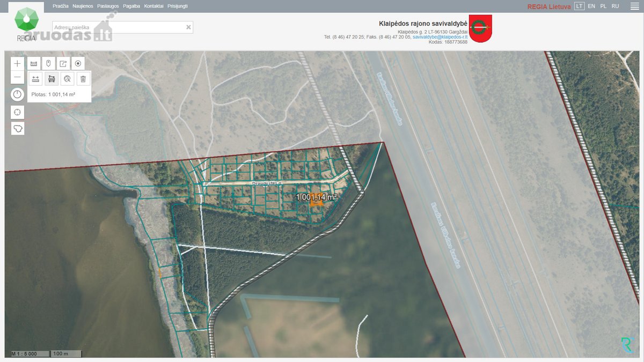Click the Klaipėda district coat of arms

click(x=480, y=28)
